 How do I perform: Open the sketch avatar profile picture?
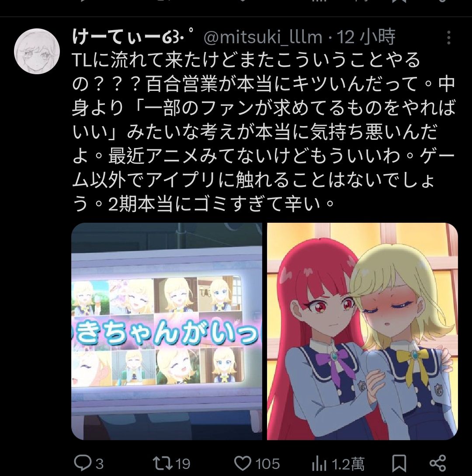37,51
